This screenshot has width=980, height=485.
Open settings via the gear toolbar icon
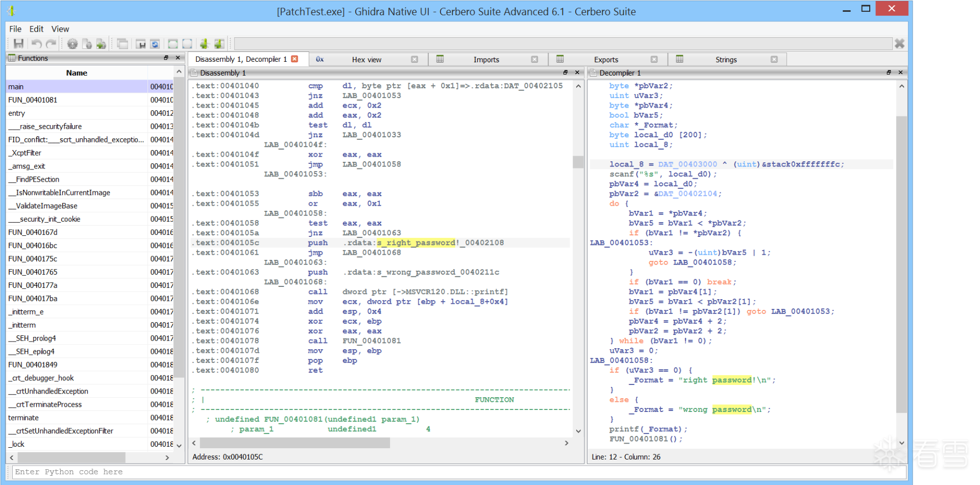coord(72,44)
